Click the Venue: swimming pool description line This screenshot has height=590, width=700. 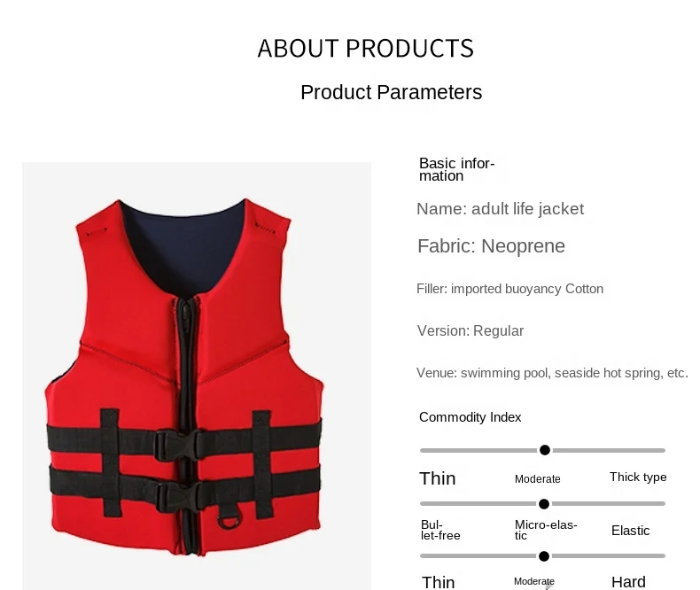coord(552,373)
